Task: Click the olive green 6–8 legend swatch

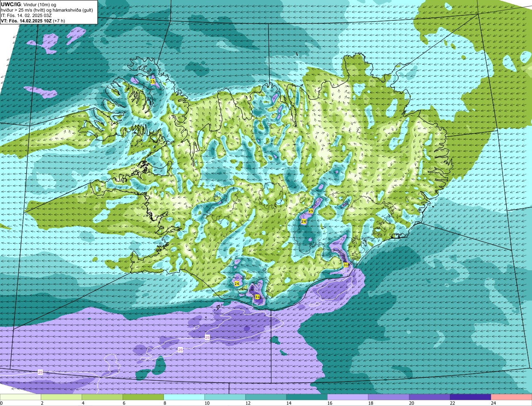Action: click(x=144, y=397)
